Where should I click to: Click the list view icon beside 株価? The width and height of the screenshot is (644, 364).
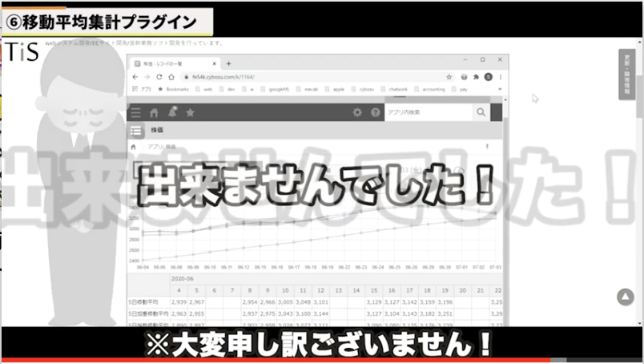coord(136,130)
